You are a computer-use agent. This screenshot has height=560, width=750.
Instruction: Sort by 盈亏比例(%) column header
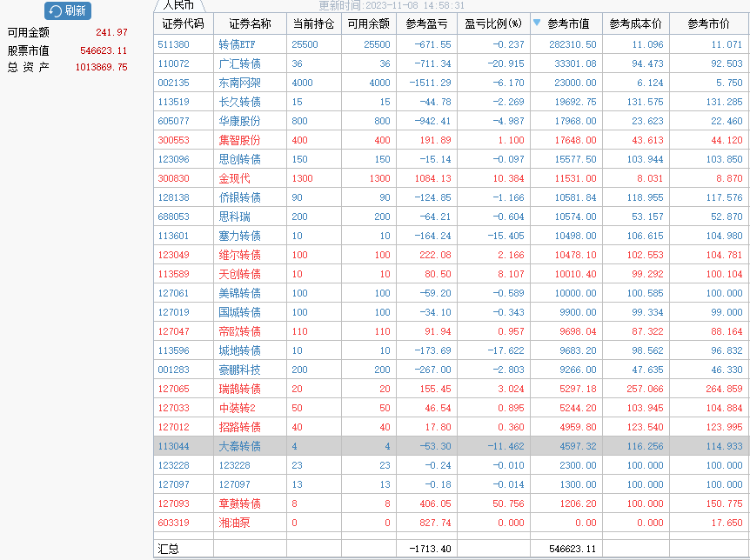pos(493,23)
